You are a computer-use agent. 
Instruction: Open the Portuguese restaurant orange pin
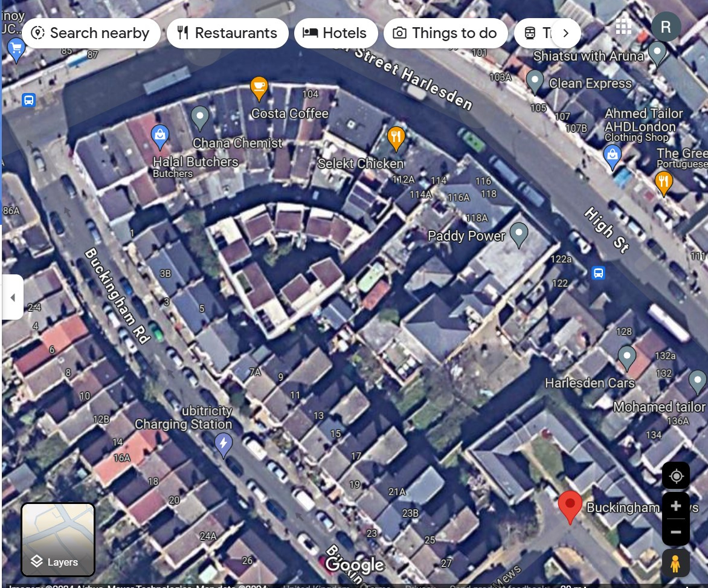point(663,183)
